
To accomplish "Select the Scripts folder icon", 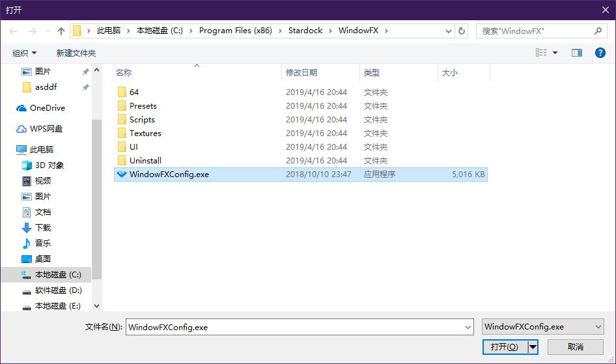I will click(122, 120).
